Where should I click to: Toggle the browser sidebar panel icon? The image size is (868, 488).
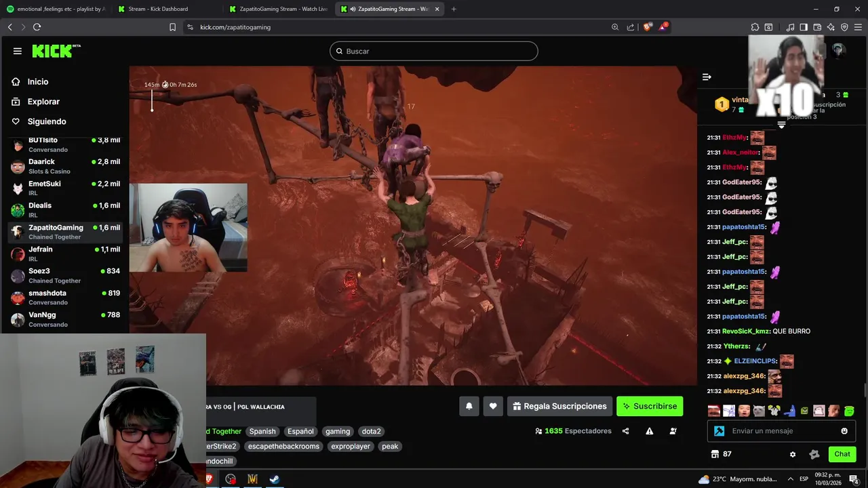tap(804, 27)
